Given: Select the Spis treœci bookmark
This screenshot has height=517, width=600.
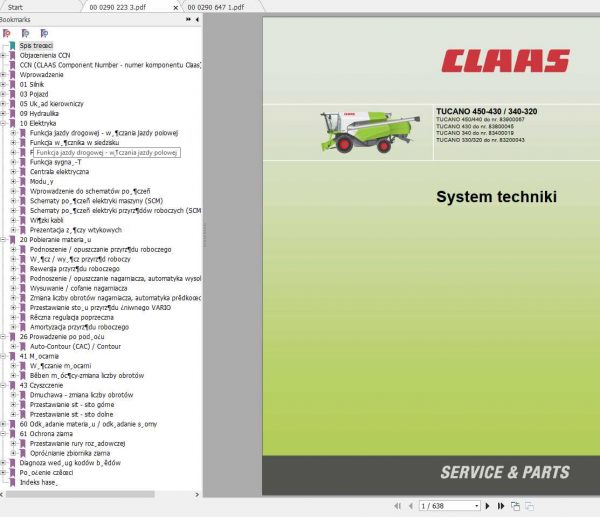Looking at the screenshot, I should (36, 46).
